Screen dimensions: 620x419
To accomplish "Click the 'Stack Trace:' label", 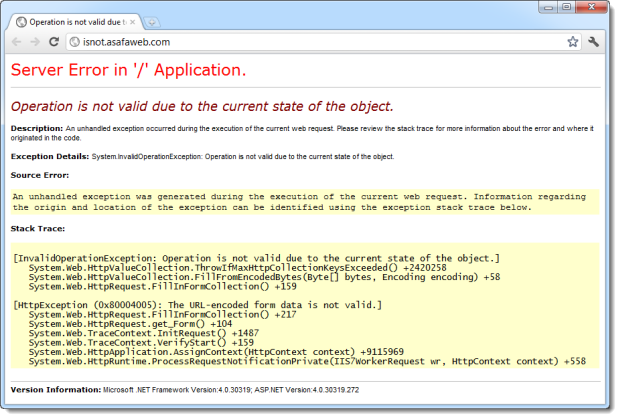I will point(38,228).
